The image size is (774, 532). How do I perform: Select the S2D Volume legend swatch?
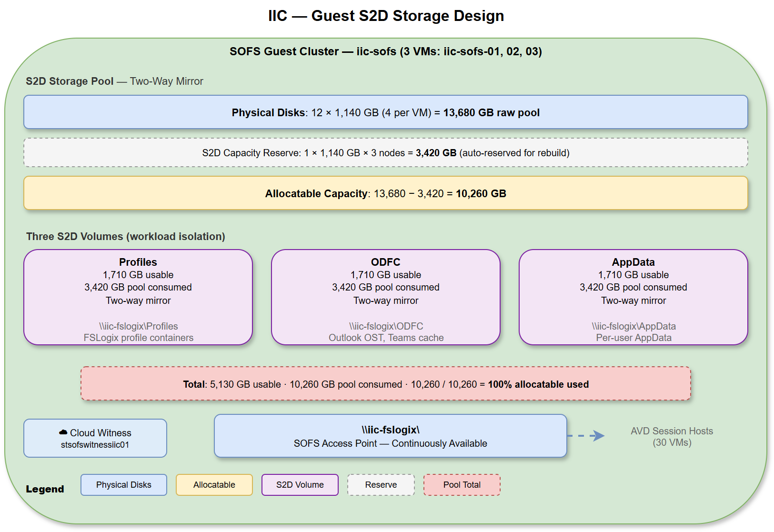[300, 484]
